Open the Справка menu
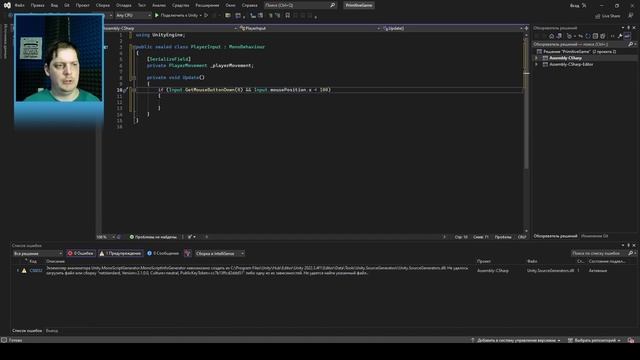 pyautogui.click(x=249, y=5)
